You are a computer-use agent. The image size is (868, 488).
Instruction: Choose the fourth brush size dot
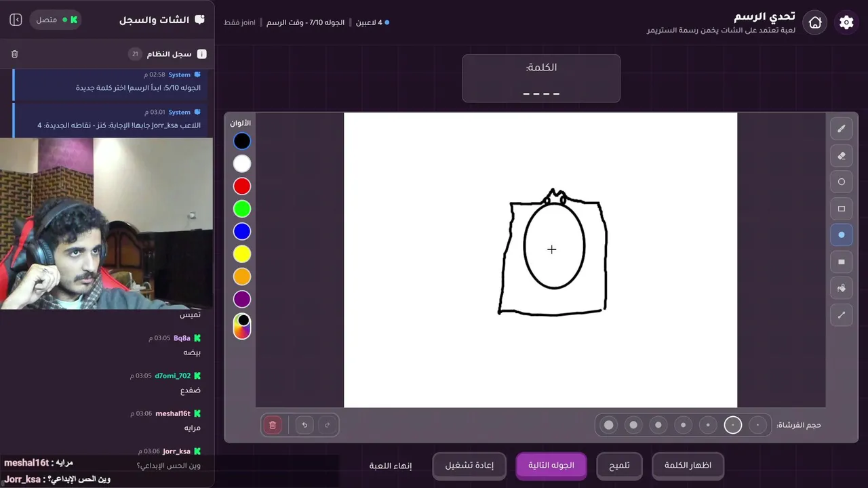[x=683, y=425]
